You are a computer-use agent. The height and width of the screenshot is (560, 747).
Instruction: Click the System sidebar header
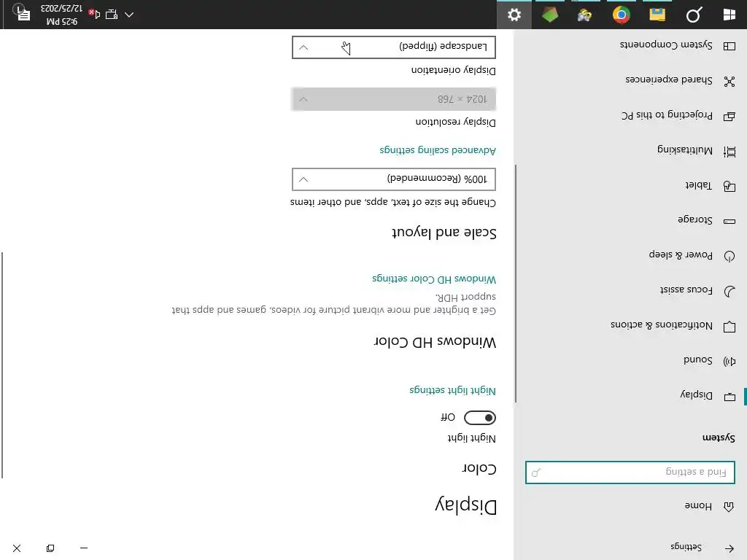coord(719,437)
